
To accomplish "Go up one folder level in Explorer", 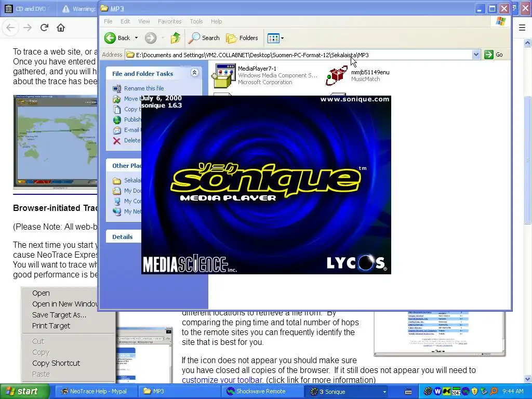I will [x=176, y=37].
